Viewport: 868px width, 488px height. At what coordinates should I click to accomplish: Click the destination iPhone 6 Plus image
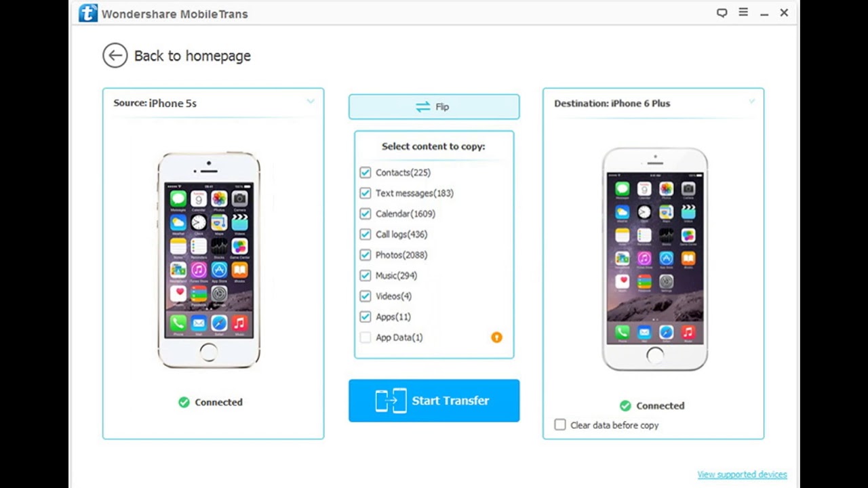tap(655, 260)
